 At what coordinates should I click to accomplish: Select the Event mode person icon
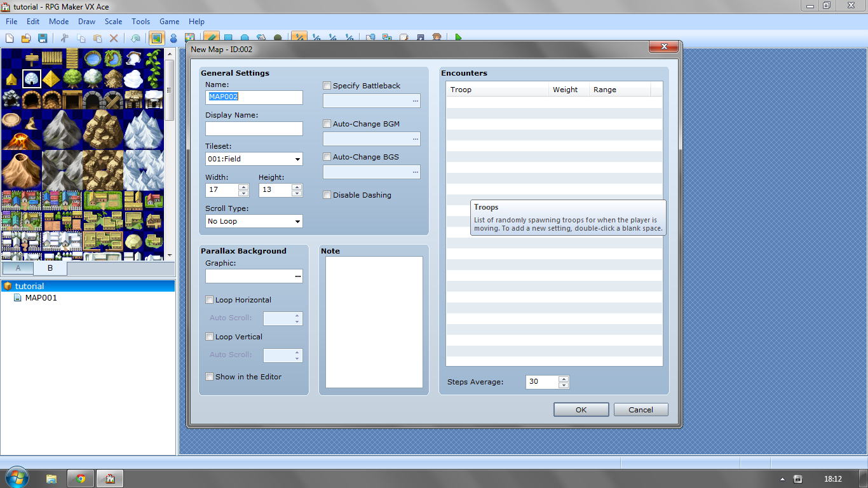pos(173,38)
